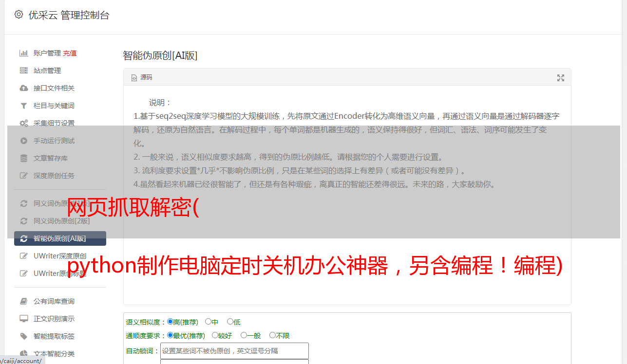Open 站点管理 via its server icon
The image size is (627, 364).
[x=23, y=71]
